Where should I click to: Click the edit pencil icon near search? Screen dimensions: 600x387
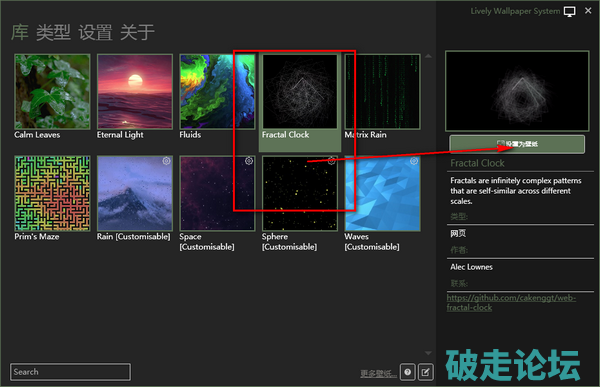(426, 372)
